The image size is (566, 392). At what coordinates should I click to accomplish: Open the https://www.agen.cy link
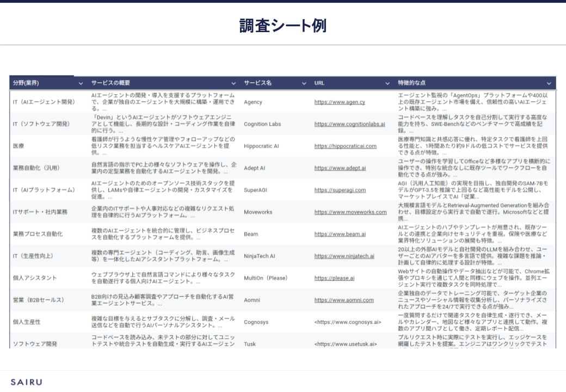tap(339, 102)
